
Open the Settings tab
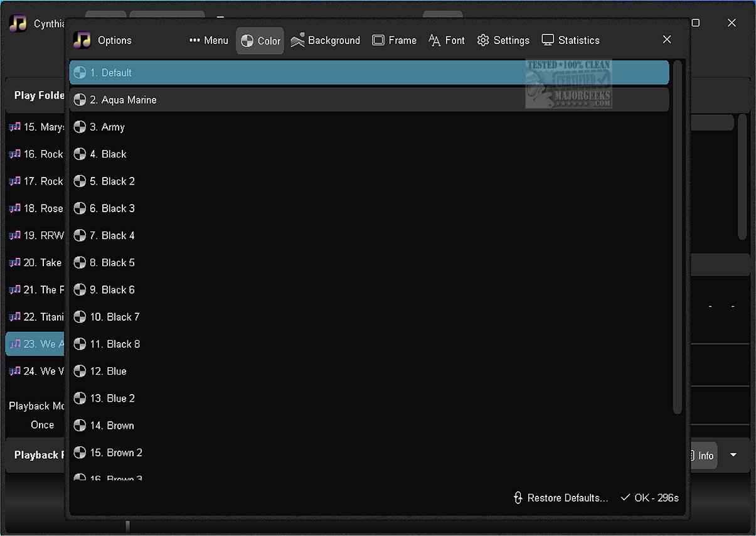503,40
